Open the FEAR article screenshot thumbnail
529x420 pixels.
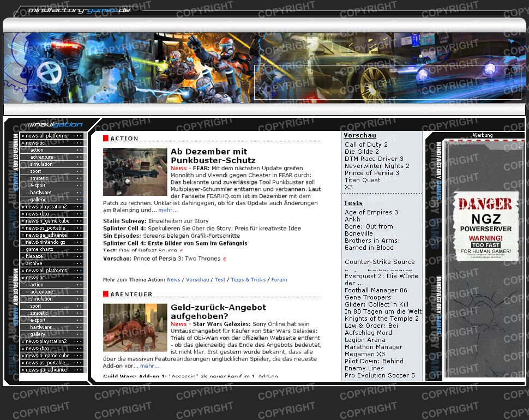135,172
